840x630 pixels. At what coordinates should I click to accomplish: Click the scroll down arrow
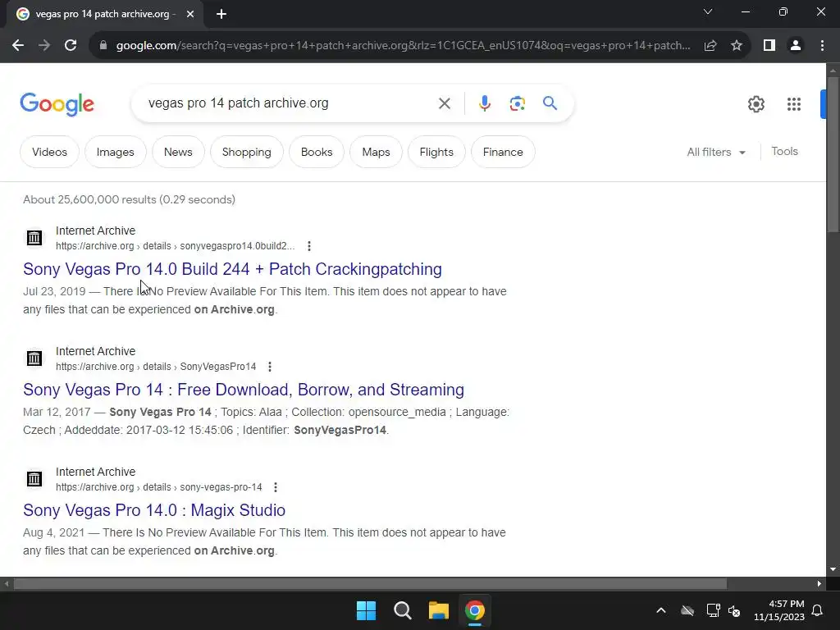tap(833, 569)
